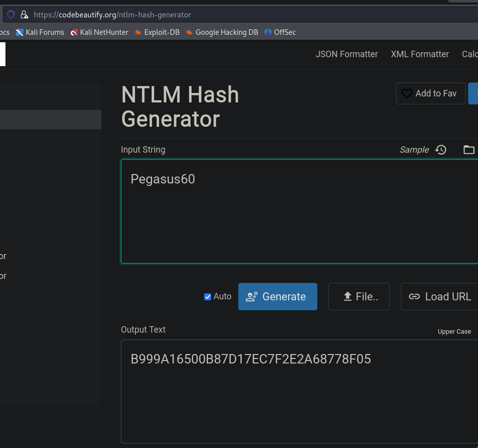
Task: Open the JSON Formatter menu item
Action: pyautogui.click(x=347, y=54)
